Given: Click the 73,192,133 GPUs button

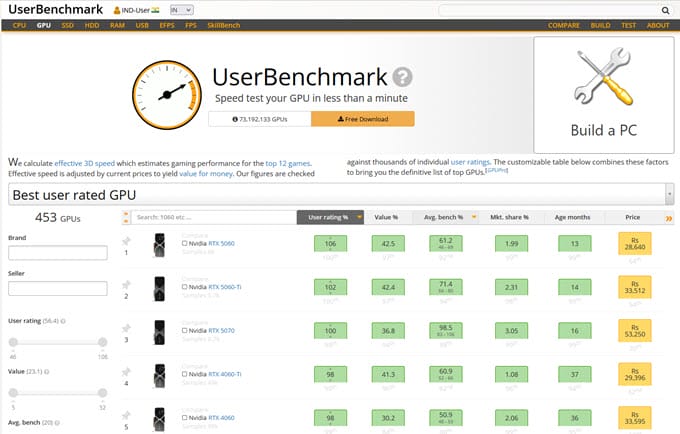Looking at the screenshot, I should [x=260, y=119].
